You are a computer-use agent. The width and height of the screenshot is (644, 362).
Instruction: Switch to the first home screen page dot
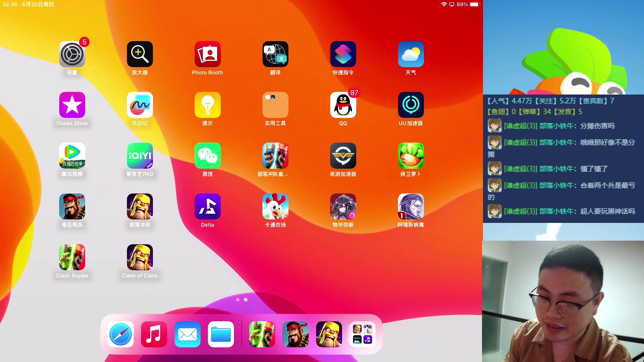point(238,300)
